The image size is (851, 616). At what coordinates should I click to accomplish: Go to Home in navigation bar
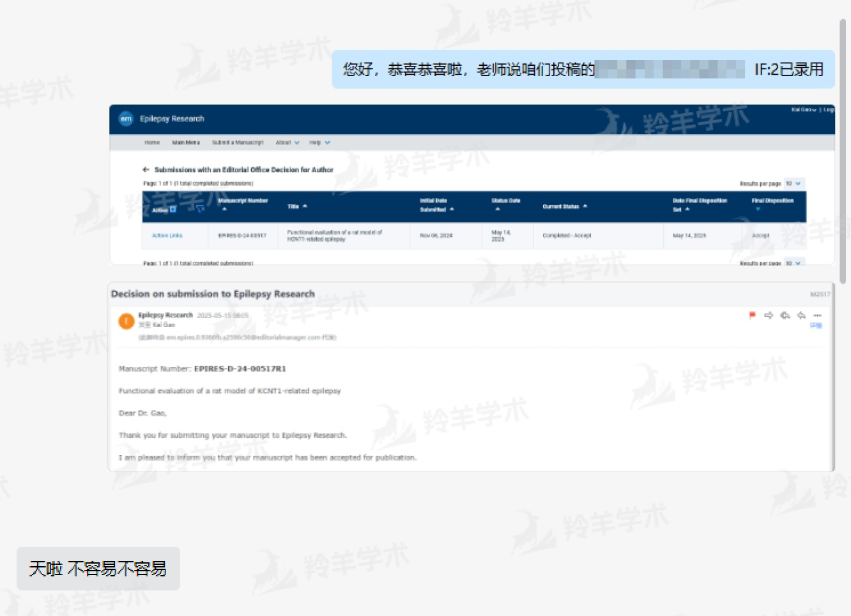point(152,142)
